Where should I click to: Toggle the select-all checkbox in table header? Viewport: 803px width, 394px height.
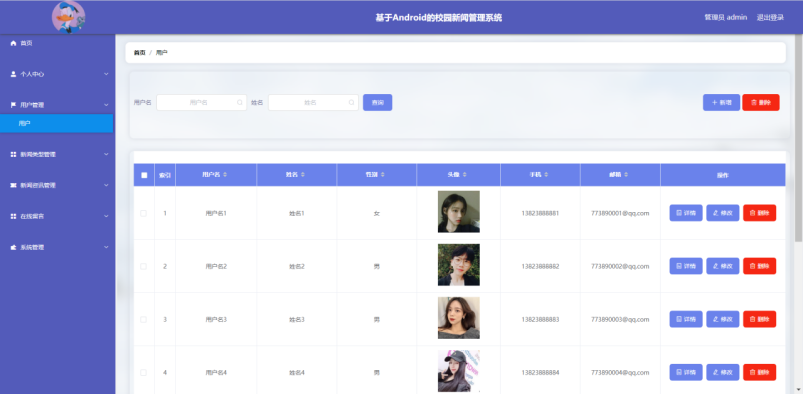pyautogui.click(x=144, y=175)
